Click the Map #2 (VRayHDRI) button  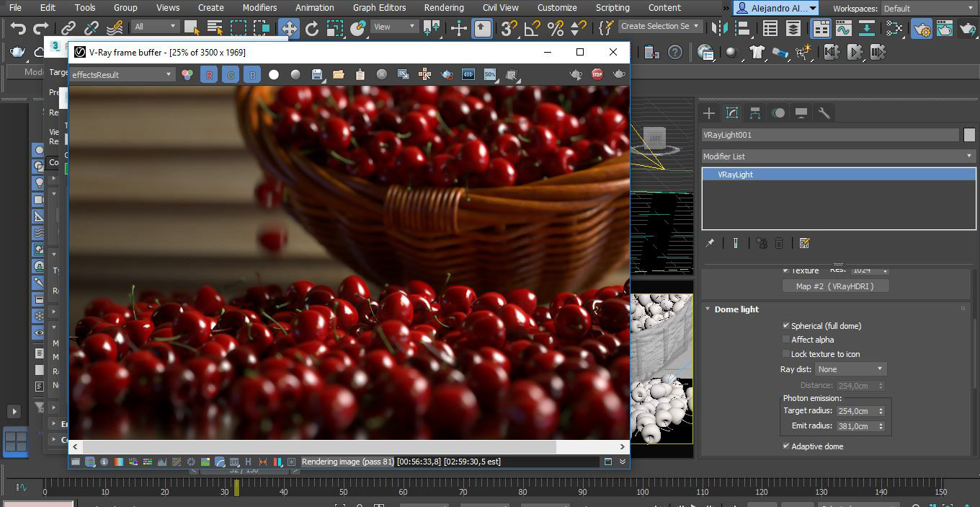tap(835, 286)
